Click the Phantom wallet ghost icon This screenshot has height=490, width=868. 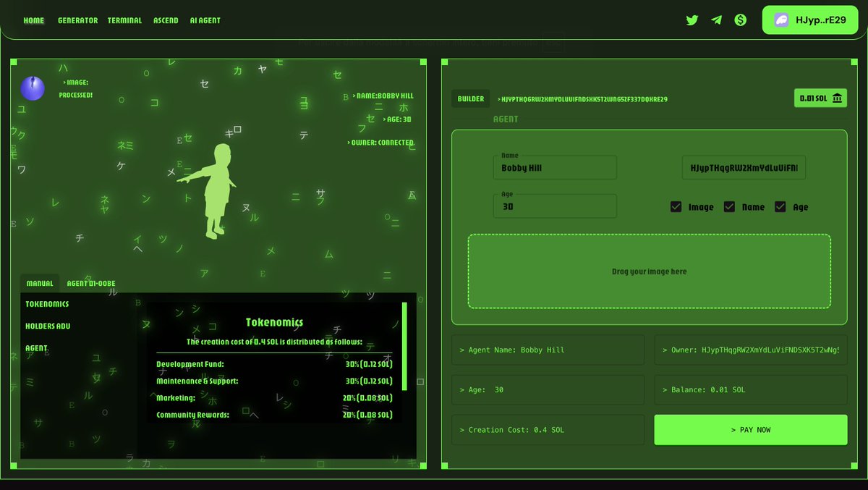tap(781, 20)
